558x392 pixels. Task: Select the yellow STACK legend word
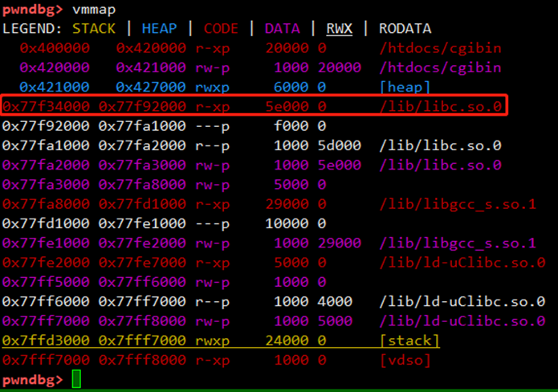tap(94, 28)
